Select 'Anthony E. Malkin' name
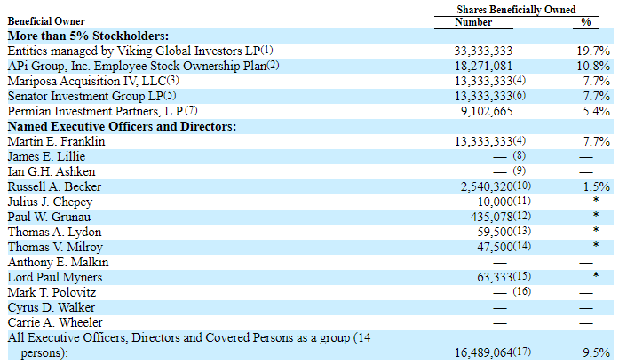Image resolution: width=619 pixels, height=364 pixels. tap(58, 263)
